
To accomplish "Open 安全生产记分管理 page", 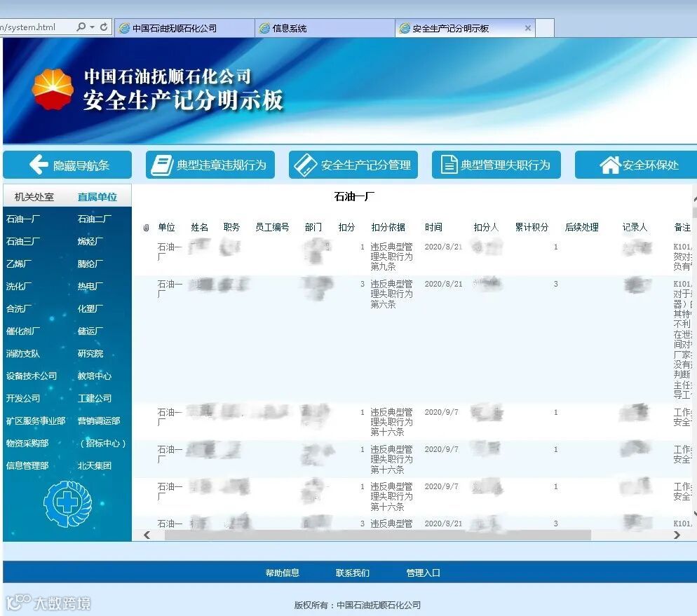I will pyautogui.click(x=353, y=165).
